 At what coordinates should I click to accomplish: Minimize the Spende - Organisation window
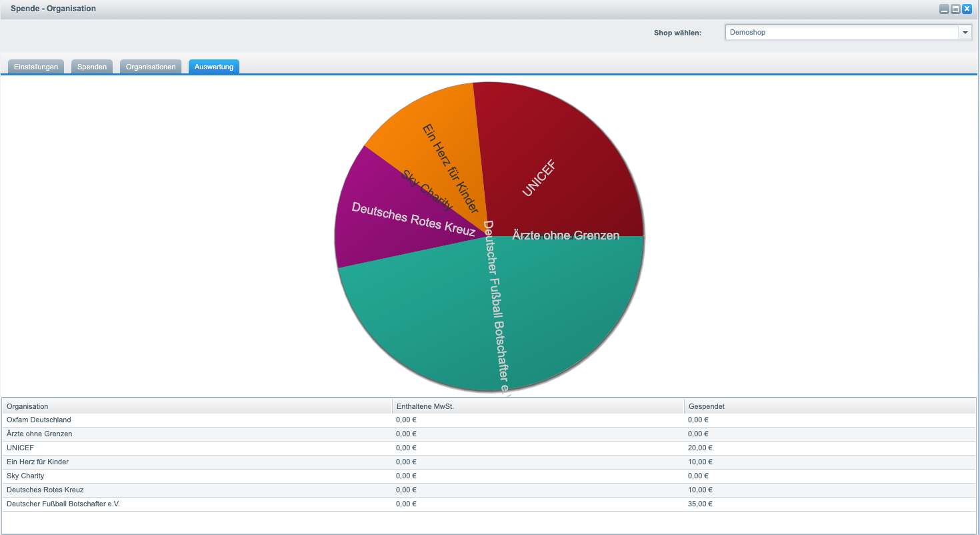[944, 9]
